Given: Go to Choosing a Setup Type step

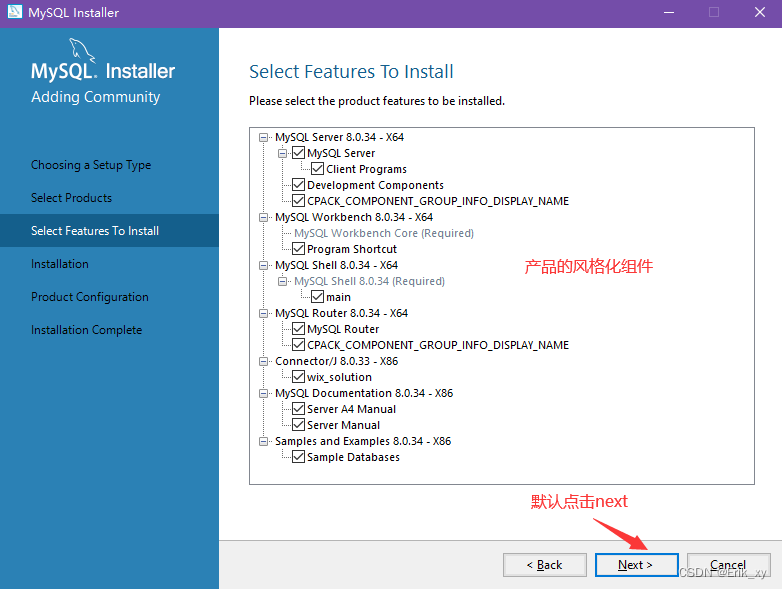Looking at the screenshot, I should pyautogui.click(x=91, y=165).
